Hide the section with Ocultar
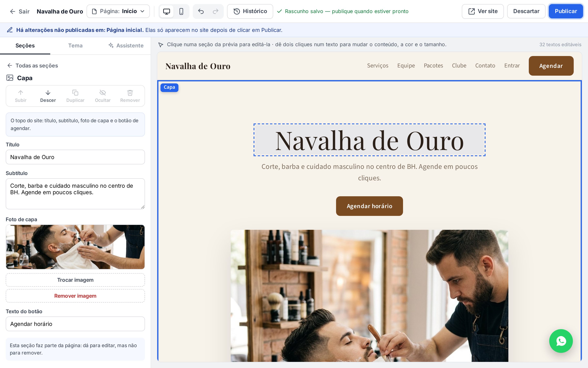 click(x=102, y=96)
